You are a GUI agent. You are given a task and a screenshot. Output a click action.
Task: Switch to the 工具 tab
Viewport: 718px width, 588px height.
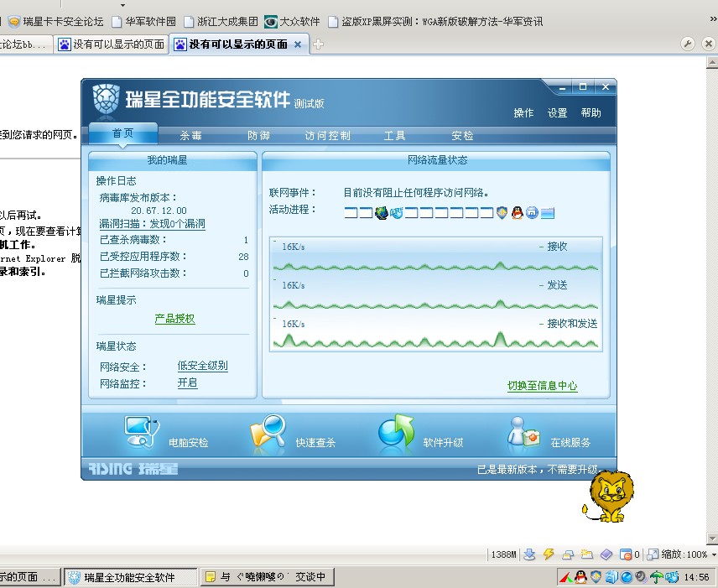tap(394, 136)
